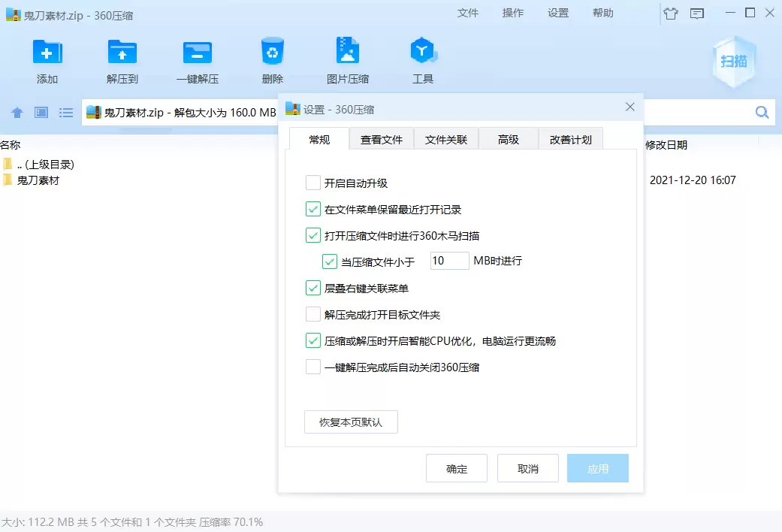
Task: Sort by 名称 column header
Action: click(11, 145)
